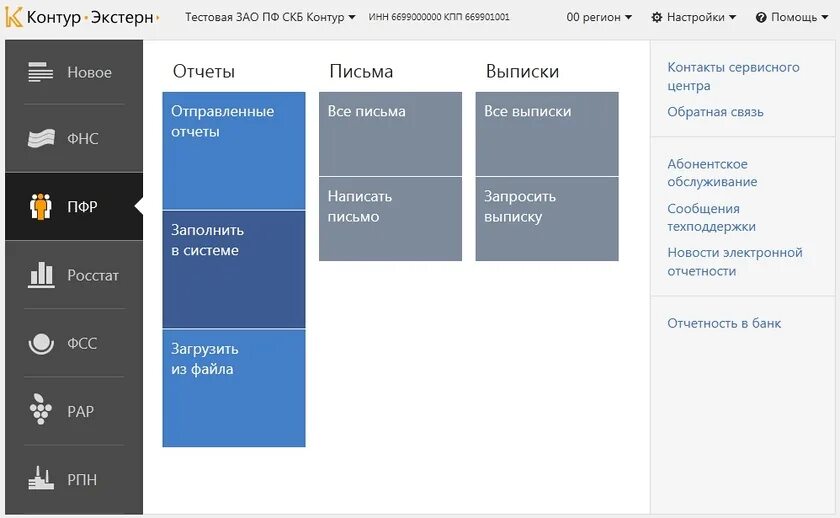840x518 pixels.
Task: Select the ФСС sidebar icon
Action: tap(41, 343)
